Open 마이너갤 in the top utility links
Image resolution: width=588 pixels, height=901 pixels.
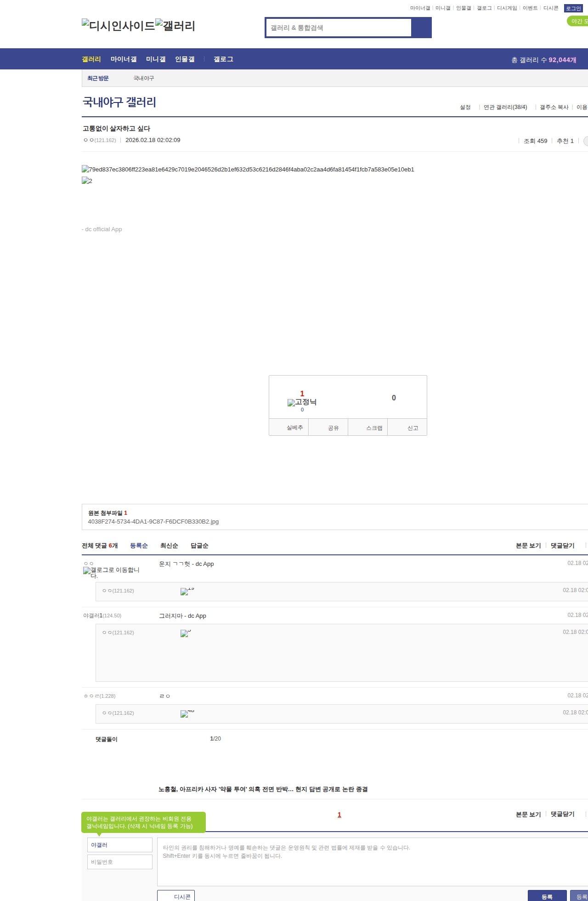click(420, 8)
